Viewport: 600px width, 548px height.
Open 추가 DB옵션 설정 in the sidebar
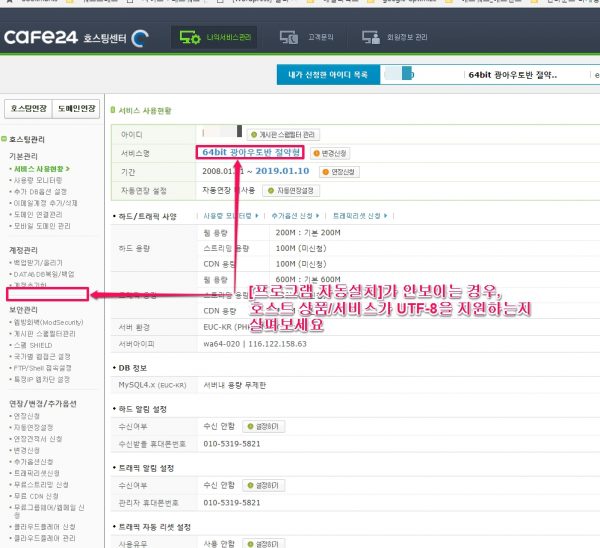[40, 192]
